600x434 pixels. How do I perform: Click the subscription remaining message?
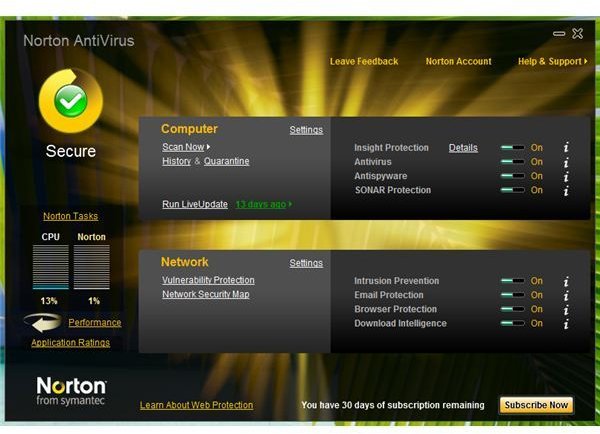(x=393, y=405)
